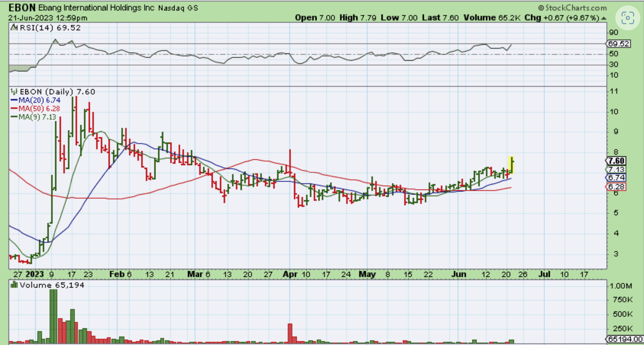
Task: Click the 69.52 RSI value tag
Action: click(x=618, y=44)
